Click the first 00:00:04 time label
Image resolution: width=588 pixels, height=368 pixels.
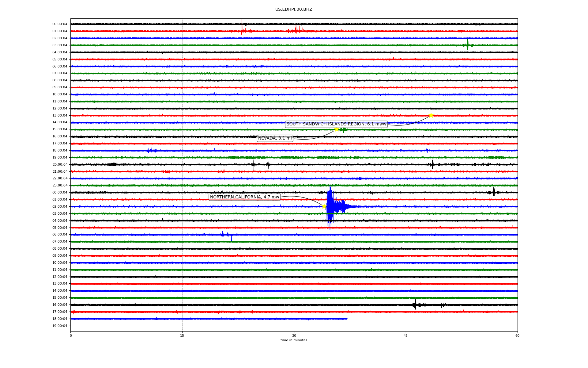coord(60,24)
